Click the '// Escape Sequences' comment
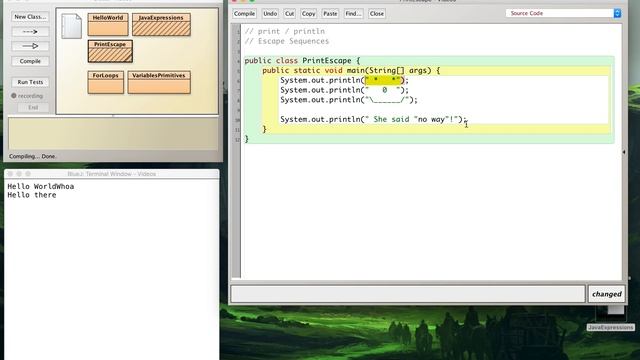 pos(287,41)
